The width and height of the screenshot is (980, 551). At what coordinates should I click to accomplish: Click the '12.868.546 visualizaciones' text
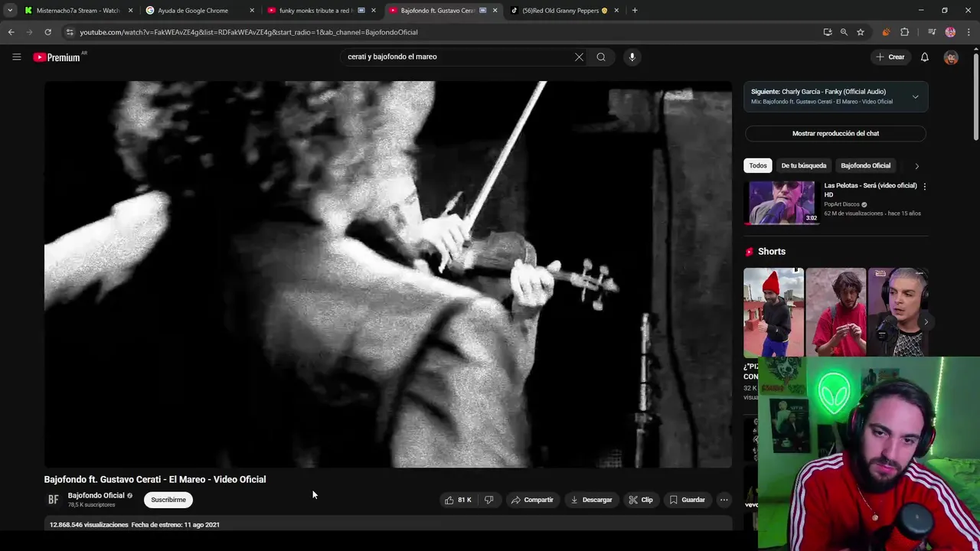point(89,525)
